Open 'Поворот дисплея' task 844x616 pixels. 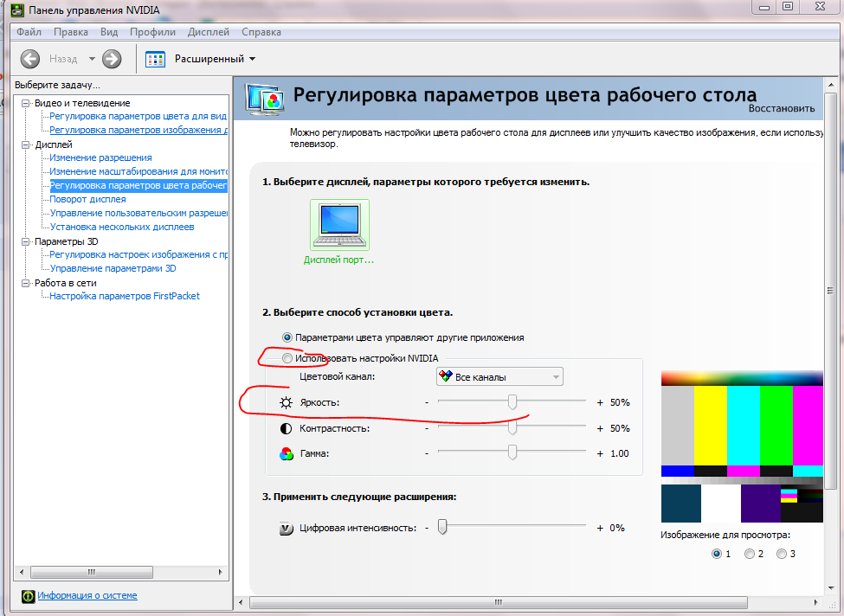point(87,199)
